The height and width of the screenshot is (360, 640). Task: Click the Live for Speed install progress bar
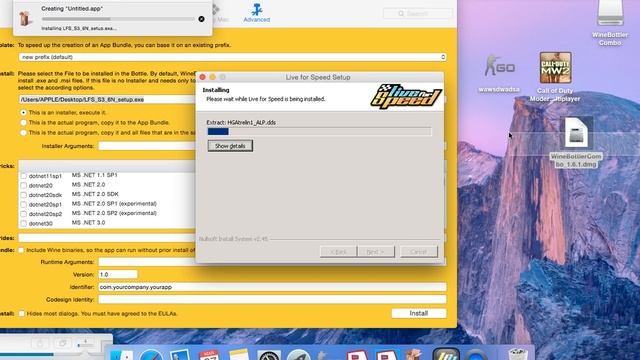(x=319, y=131)
